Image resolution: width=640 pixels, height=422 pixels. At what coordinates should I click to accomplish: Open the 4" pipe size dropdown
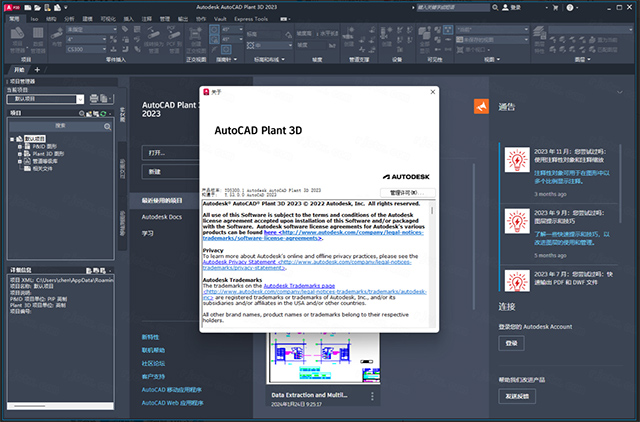pyautogui.click(x=86, y=39)
